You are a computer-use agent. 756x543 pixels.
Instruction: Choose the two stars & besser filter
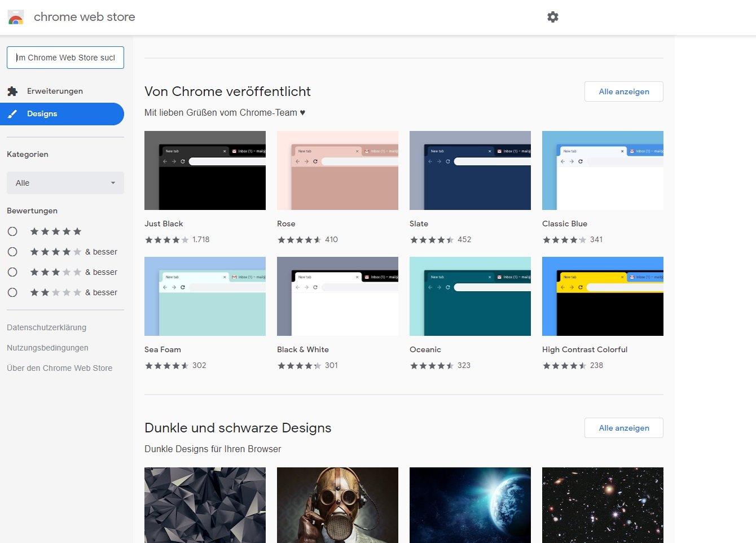[12, 292]
